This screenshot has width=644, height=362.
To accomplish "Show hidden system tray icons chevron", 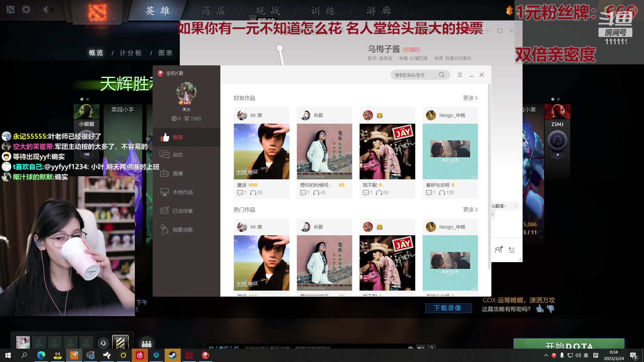I will [x=546, y=355].
